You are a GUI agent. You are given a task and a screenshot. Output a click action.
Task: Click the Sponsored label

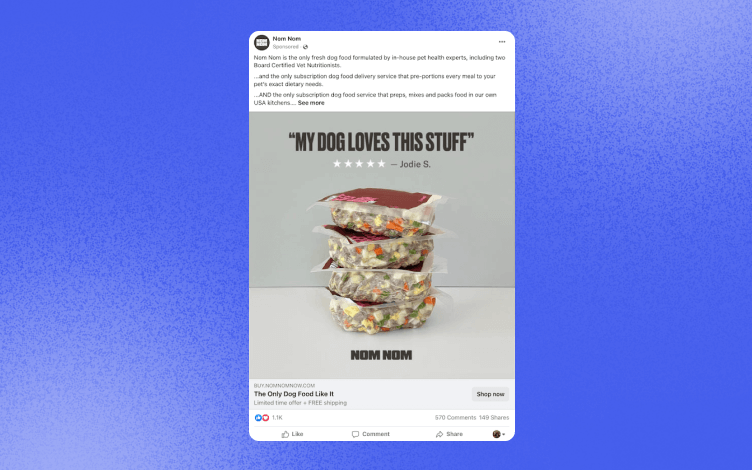click(x=286, y=47)
